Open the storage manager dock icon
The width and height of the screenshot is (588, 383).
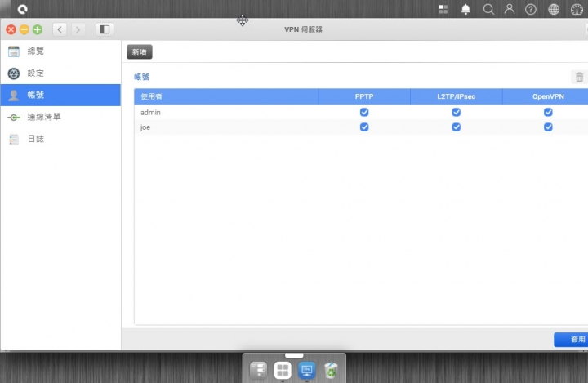[258, 370]
